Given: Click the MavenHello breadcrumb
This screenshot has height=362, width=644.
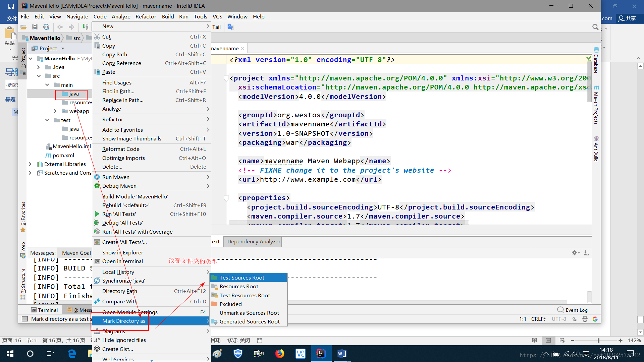Looking at the screenshot, I should click(x=41, y=38).
